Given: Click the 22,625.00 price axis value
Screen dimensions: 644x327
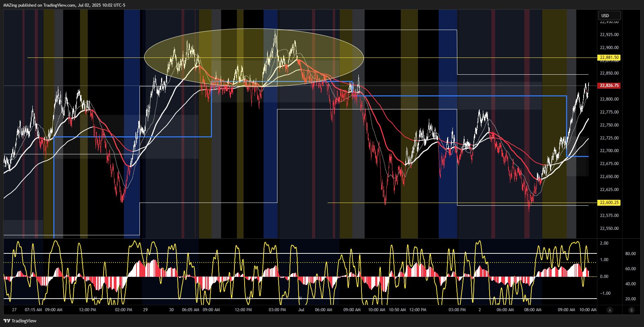Looking at the screenshot, I should 609,190.
